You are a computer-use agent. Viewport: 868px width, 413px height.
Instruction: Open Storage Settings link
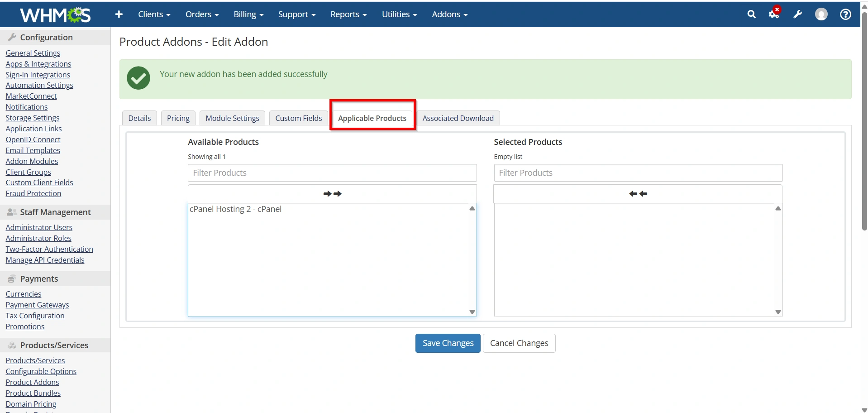33,118
